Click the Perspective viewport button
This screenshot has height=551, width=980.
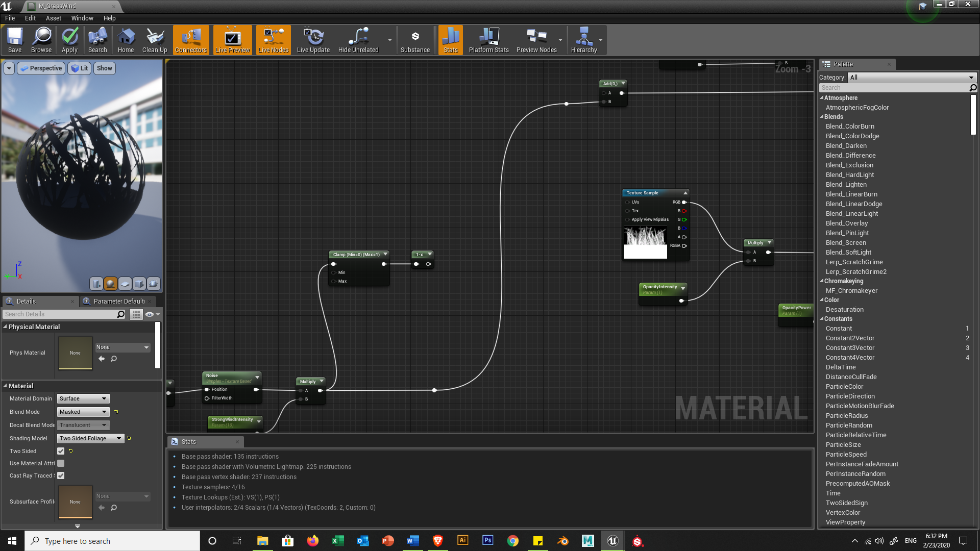41,68
